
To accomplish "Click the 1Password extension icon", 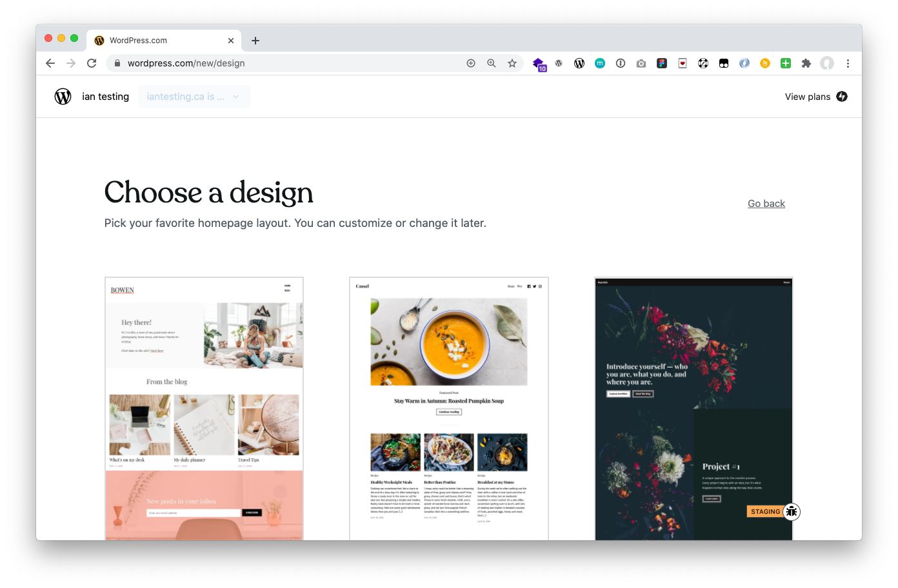I will (x=621, y=63).
